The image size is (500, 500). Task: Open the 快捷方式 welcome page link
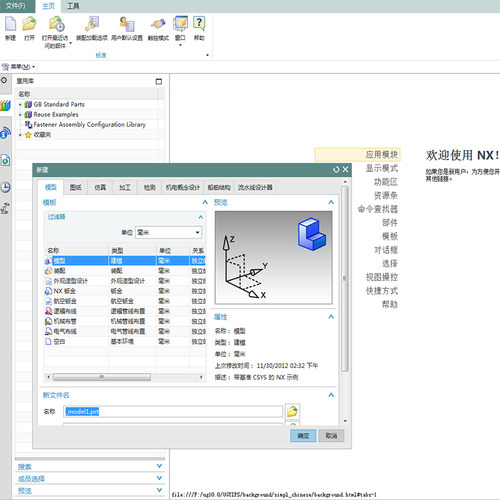[x=382, y=291]
